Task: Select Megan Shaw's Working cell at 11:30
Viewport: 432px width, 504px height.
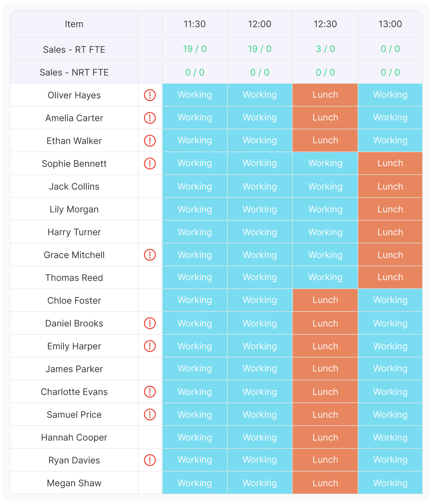Action: pyautogui.click(x=195, y=483)
